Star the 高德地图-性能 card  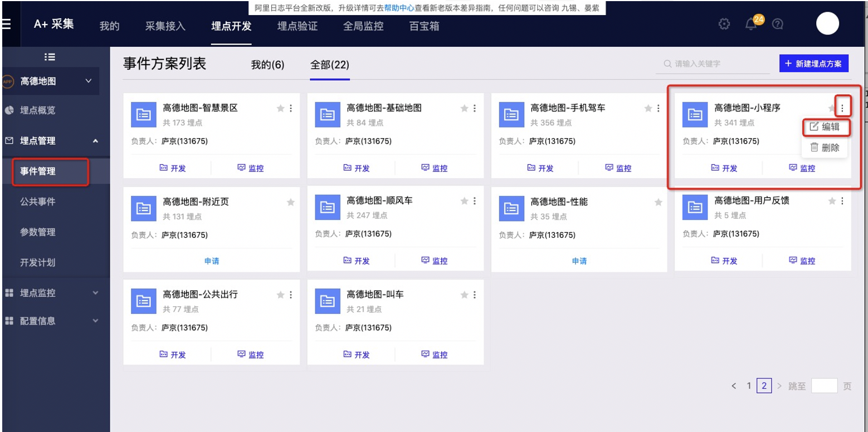[x=659, y=202]
